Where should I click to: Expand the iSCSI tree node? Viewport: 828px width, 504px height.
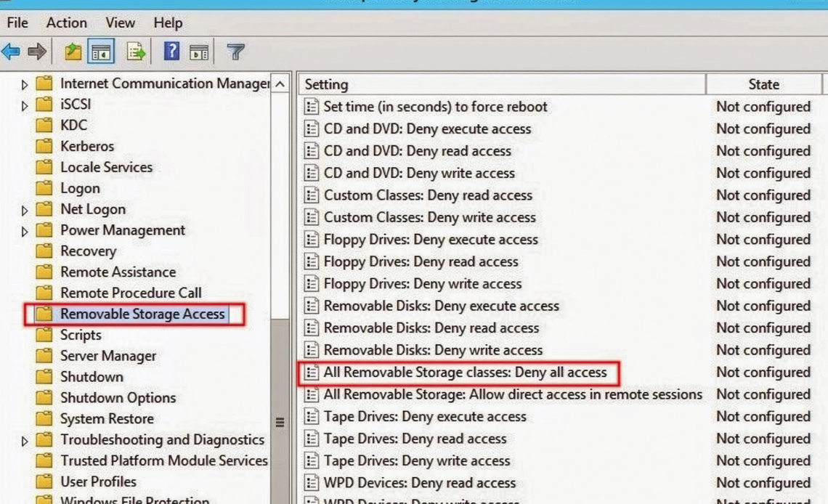pos(25,106)
